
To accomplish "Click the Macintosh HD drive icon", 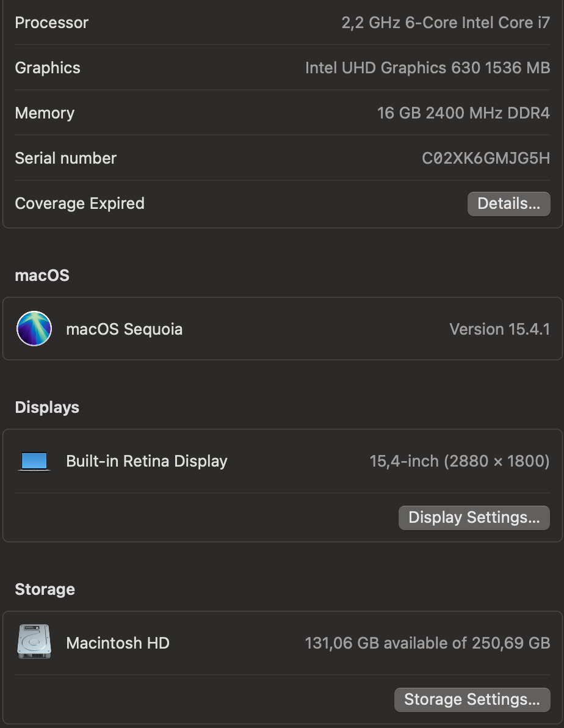I will pyautogui.click(x=34, y=642).
